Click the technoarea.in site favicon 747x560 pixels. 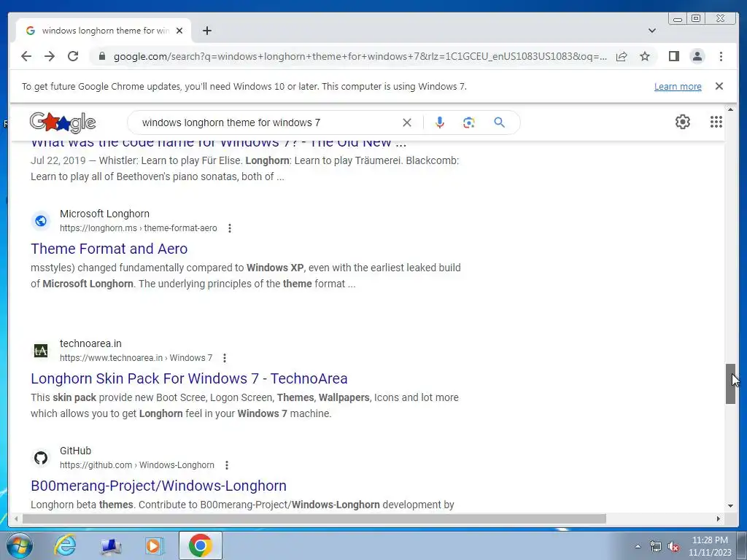click(x=41, y=351)
